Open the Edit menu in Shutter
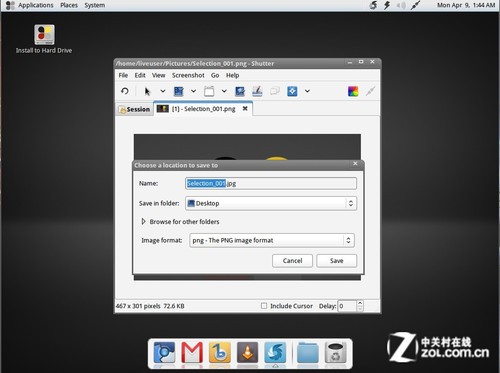Image resolution: width=500 pixels, height=373 pixels. pyautogui.click(x=140, y=75)
